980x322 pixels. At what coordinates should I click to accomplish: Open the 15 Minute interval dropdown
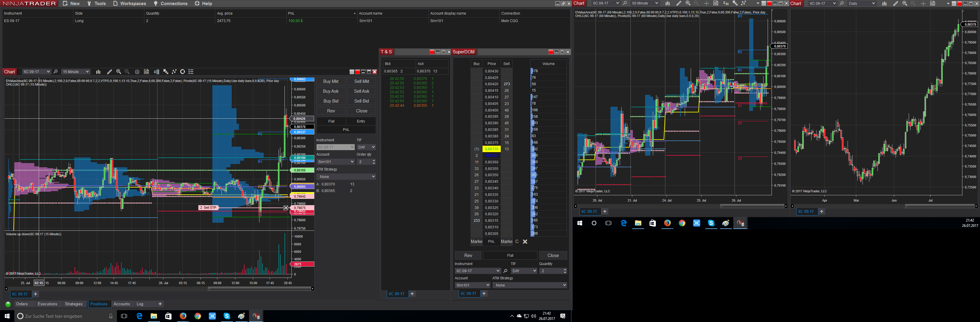pos(76,72)
